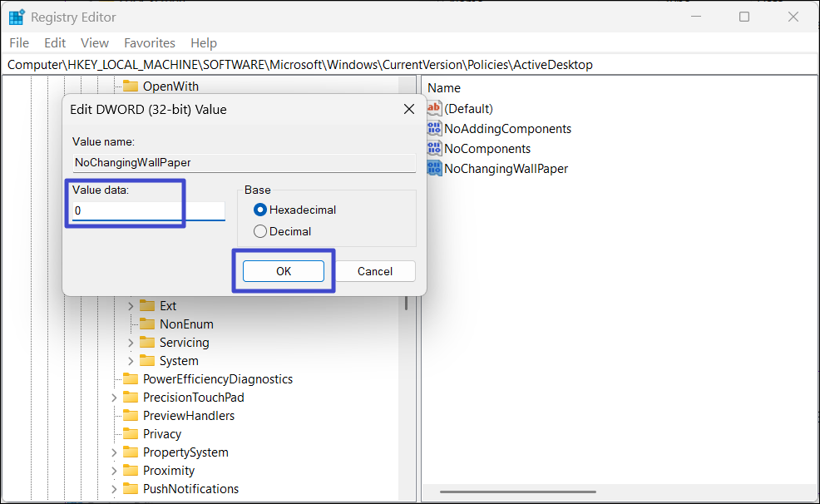The height and width of the screenshot is (504, 820).
Task: Select the PowerEfficiencyDiagnostics key label
Action: [218, 379]
